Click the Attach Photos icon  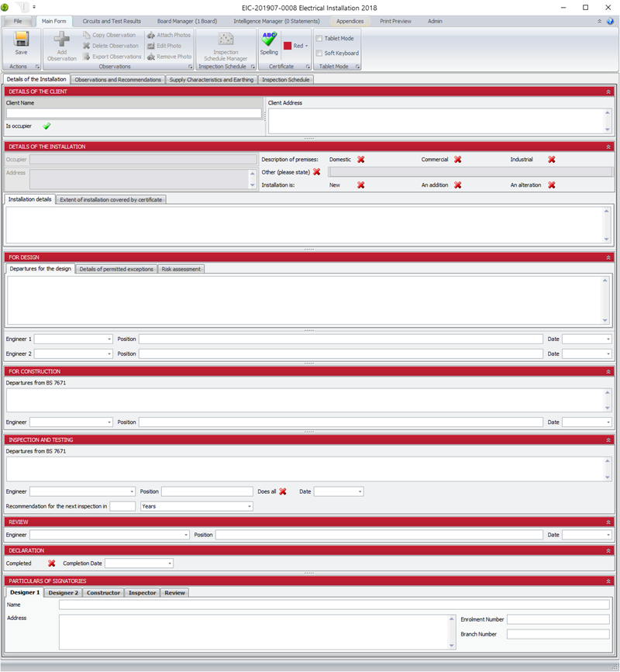click(150, 35)
